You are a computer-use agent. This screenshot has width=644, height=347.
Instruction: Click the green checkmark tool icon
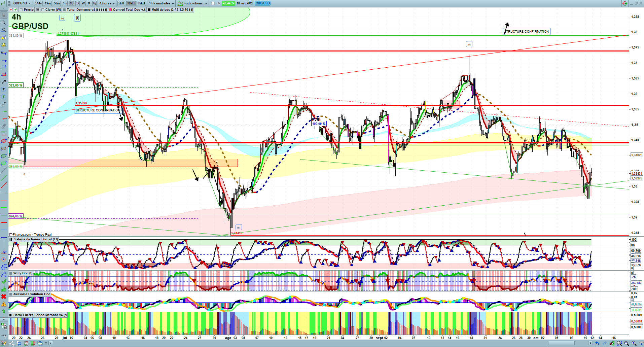click(x=4, y=282)
